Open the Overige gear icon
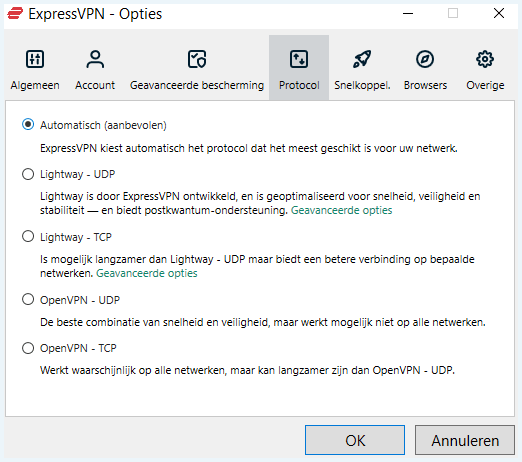This screenshot has height=462, width=522. click(485, 59)
